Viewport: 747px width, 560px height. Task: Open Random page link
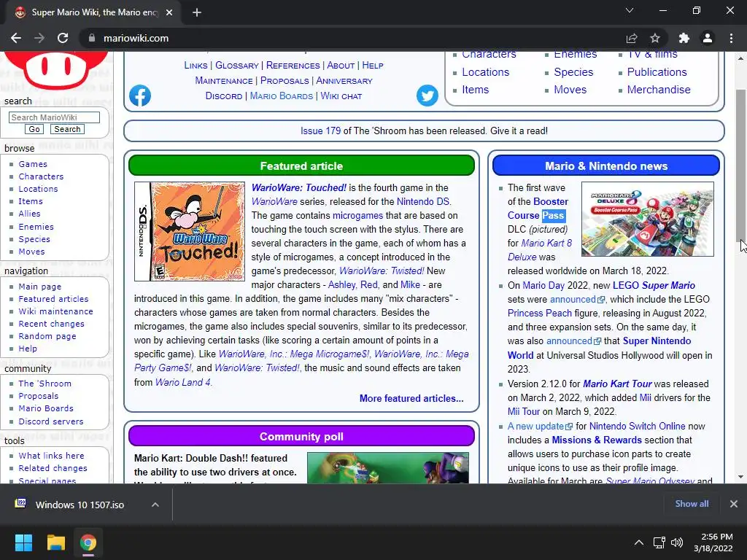tap(47, 335)
